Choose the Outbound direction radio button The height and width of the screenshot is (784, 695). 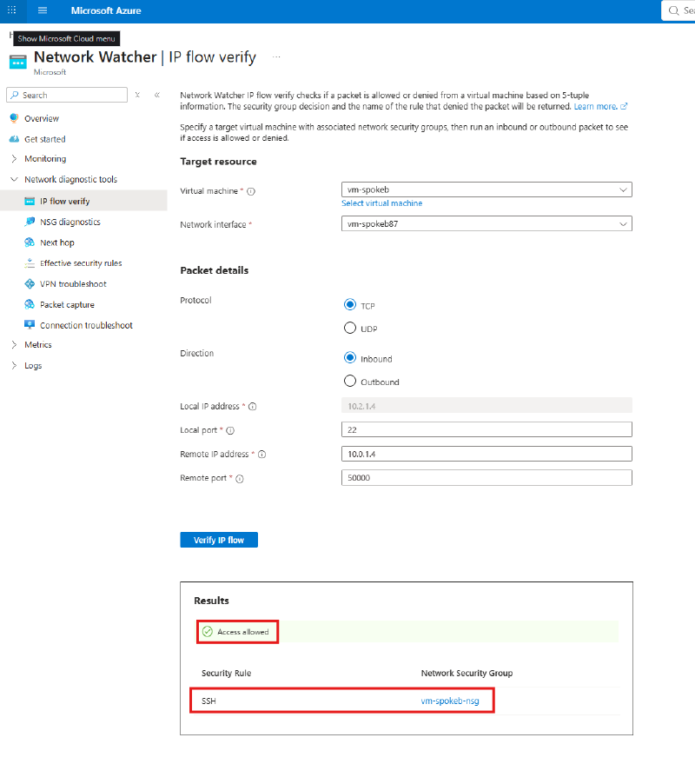(x=350, y=381)
